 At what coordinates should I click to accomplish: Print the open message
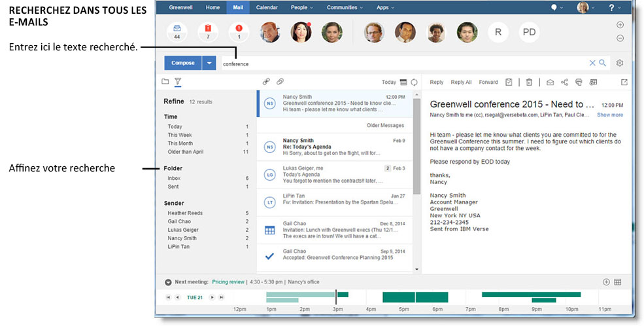pyautogui.click(x=579, y=82)
